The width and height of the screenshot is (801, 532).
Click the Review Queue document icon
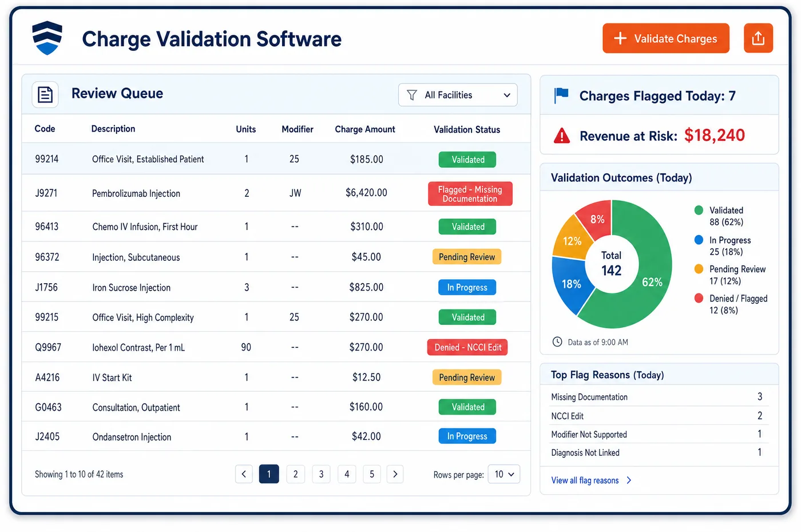(x=45, y=94)
